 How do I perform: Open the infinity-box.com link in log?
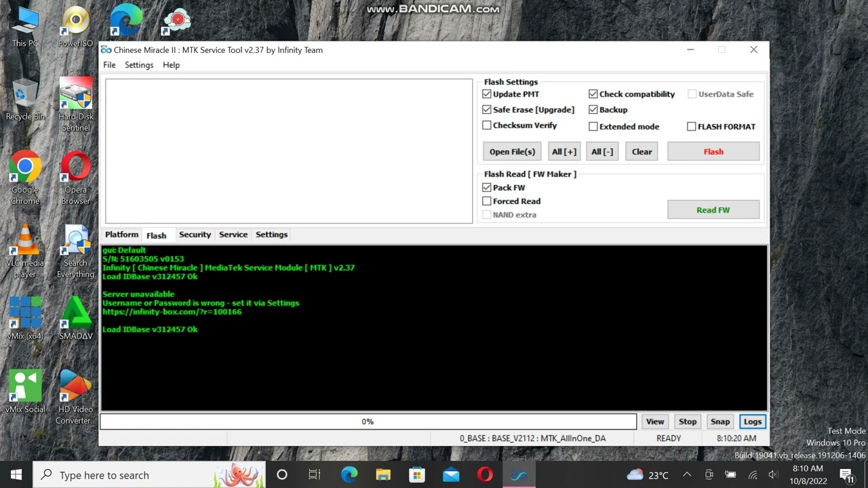click(172, 312)
